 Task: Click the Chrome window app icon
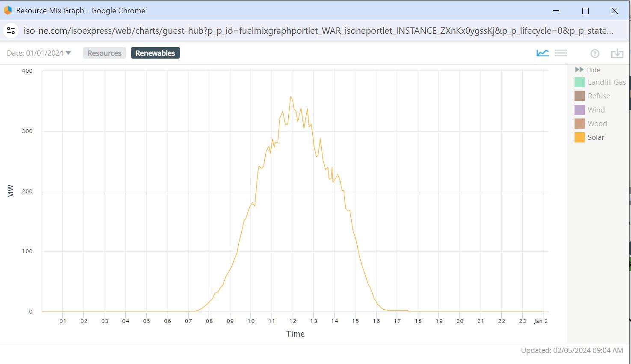click(8, 10)
